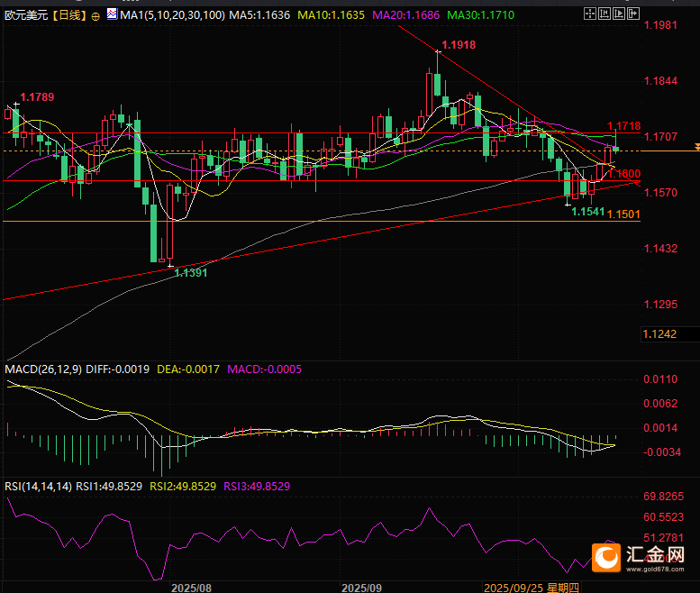The image size is (700, 593).
Task: Click the circled plus icon beside 日线
Action: pyautogui.click(x=95, y=16)
